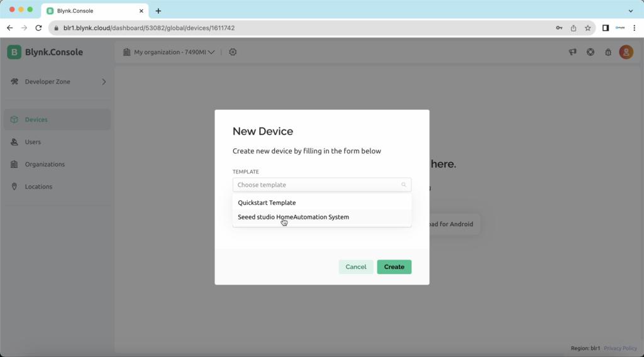This screenshot has height=357, width=644.
Task: Open Developer Zone in the sidebar
Action: pos(57,82)
